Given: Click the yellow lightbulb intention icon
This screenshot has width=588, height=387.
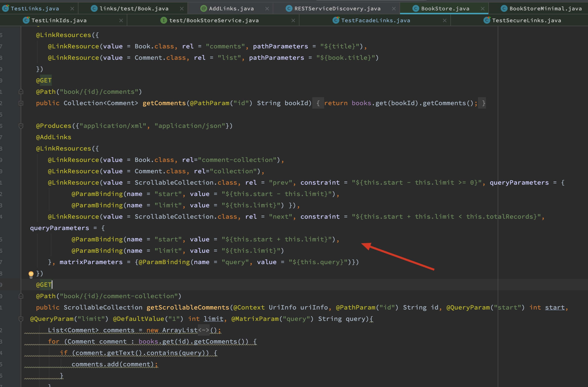Looking at the screenshot, I should tap(31, 274).
